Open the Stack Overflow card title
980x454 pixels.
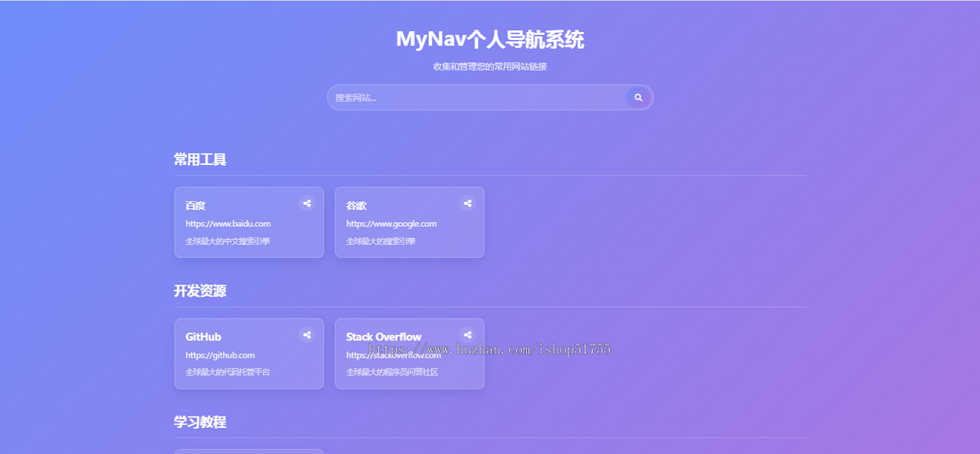coord(384,336)
